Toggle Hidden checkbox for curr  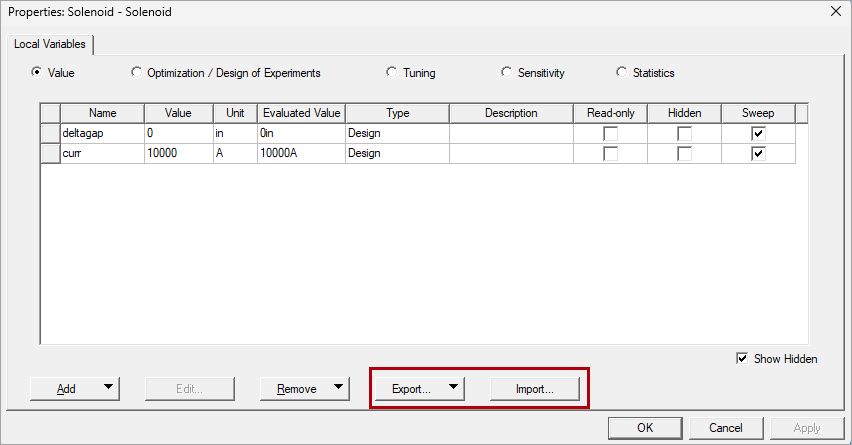coord(684,154)
